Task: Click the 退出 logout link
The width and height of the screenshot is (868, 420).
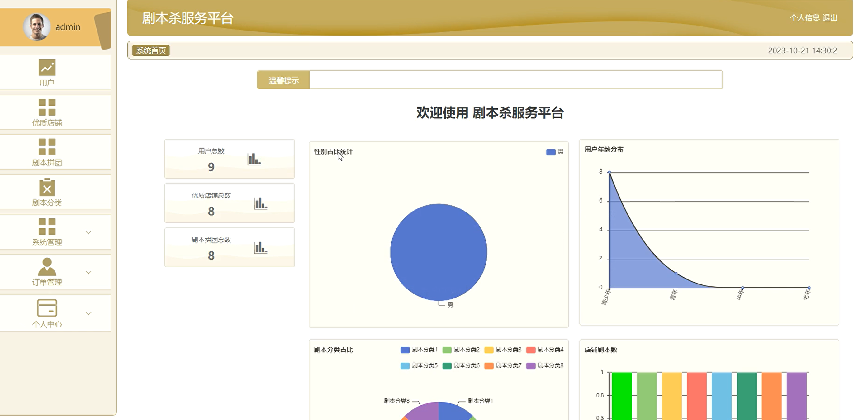Action: click(830, 17)
